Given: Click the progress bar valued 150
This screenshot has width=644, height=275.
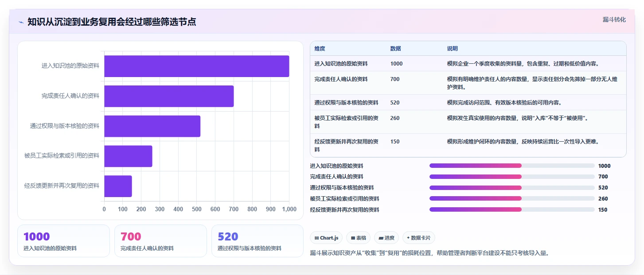Looking at the screenshot, I should coord(512,209).
